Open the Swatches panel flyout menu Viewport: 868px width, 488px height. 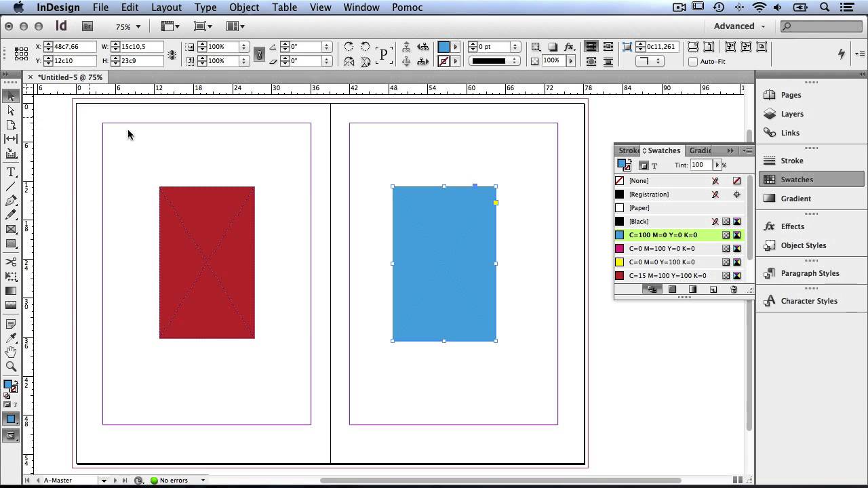coord(747,150)
